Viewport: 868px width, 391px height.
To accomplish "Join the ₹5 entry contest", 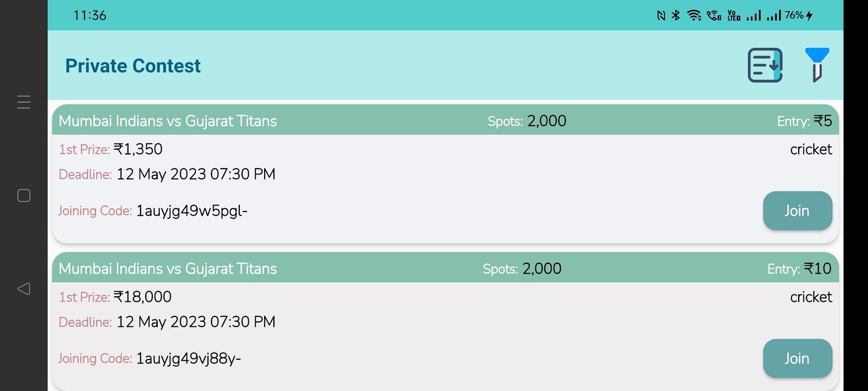I will (x=797, y=211).
